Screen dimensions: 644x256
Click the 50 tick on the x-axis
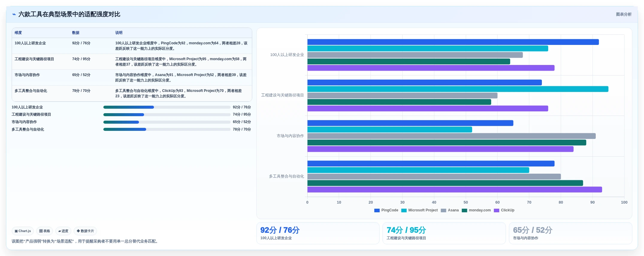(x=466, y=203)
